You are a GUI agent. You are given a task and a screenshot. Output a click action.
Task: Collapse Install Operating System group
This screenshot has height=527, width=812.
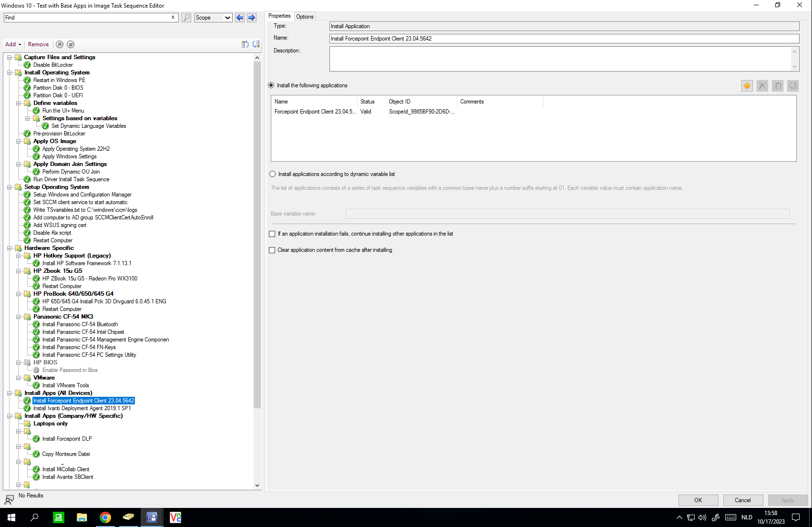click(9, 72)
